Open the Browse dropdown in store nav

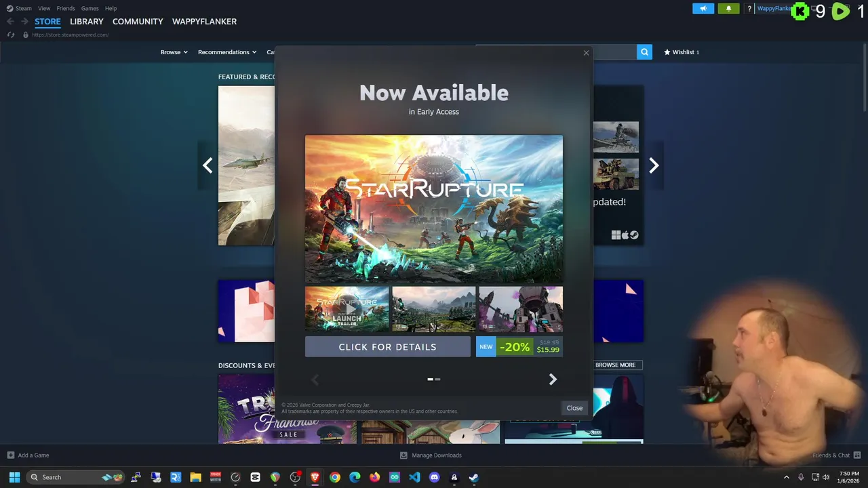pos(174,52)
